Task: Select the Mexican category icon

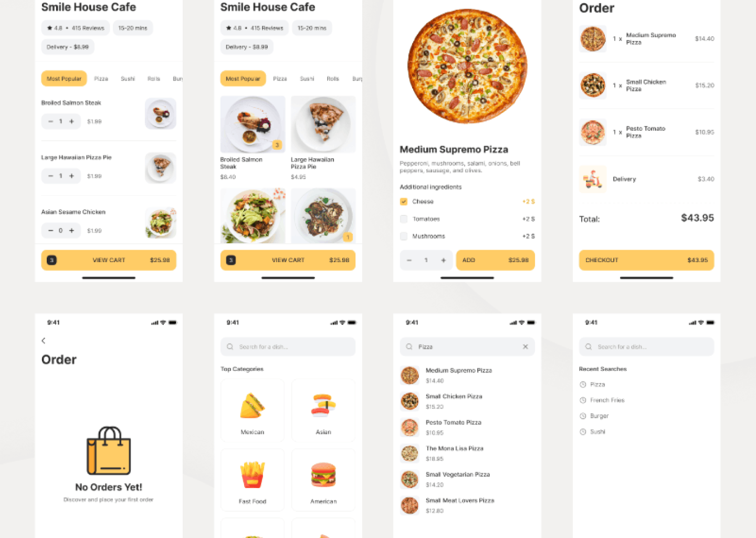Action: (x=253, y=406)
